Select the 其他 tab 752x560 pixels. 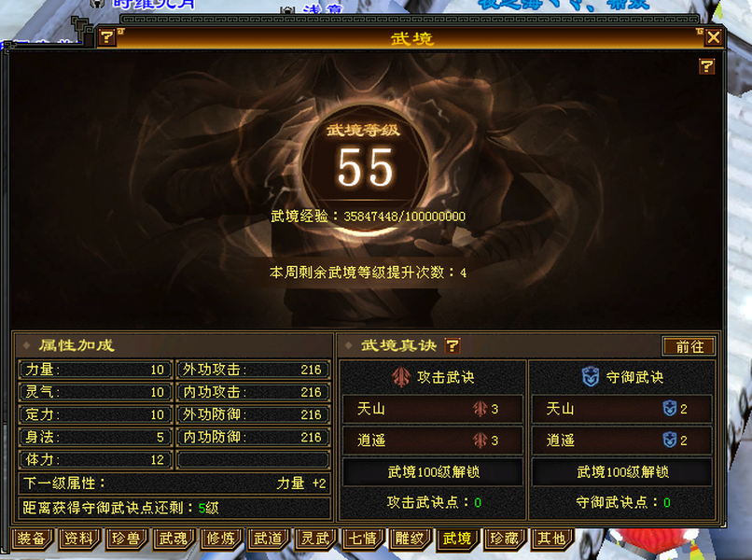point(551,539)
